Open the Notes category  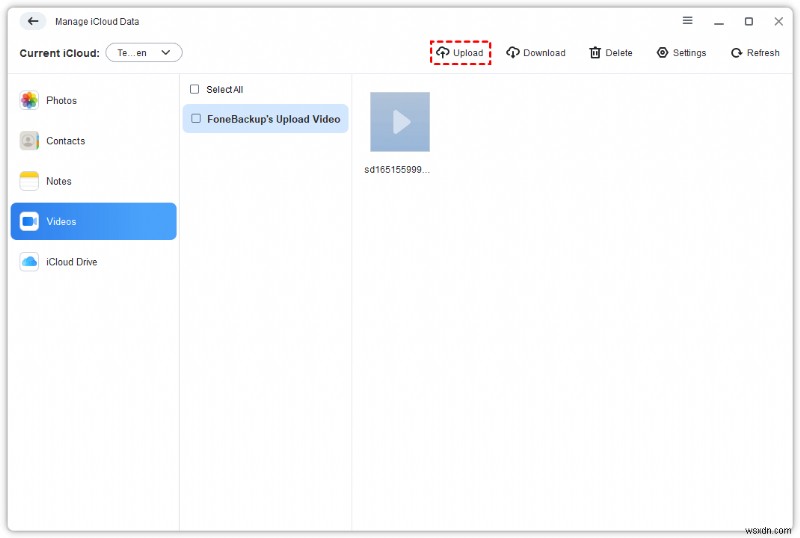[x=93, y=181]
